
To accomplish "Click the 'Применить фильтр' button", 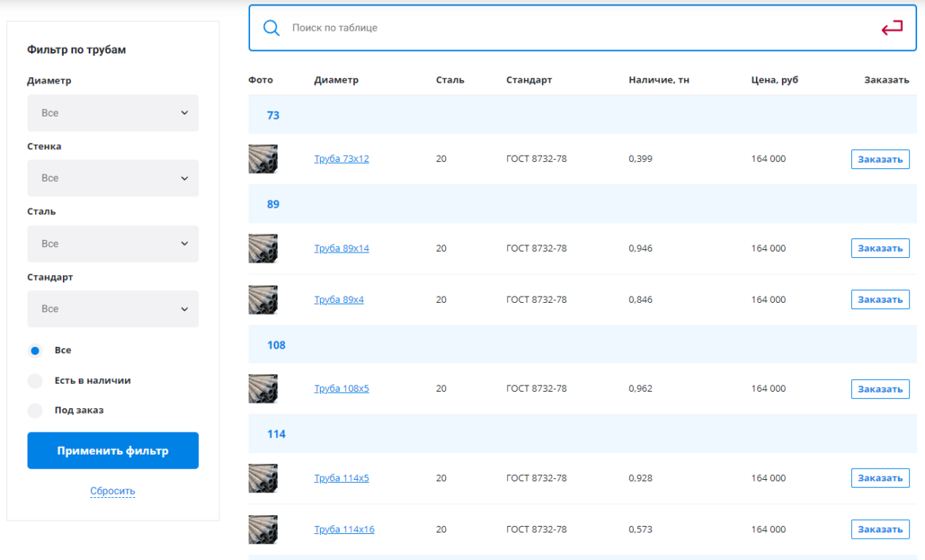I will [x=112, y=451].
